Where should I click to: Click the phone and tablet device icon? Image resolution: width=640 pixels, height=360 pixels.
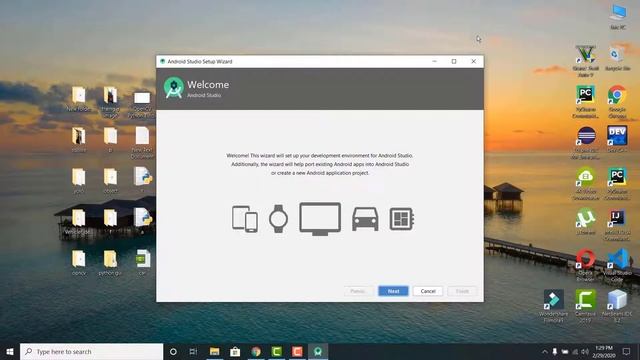245,219
